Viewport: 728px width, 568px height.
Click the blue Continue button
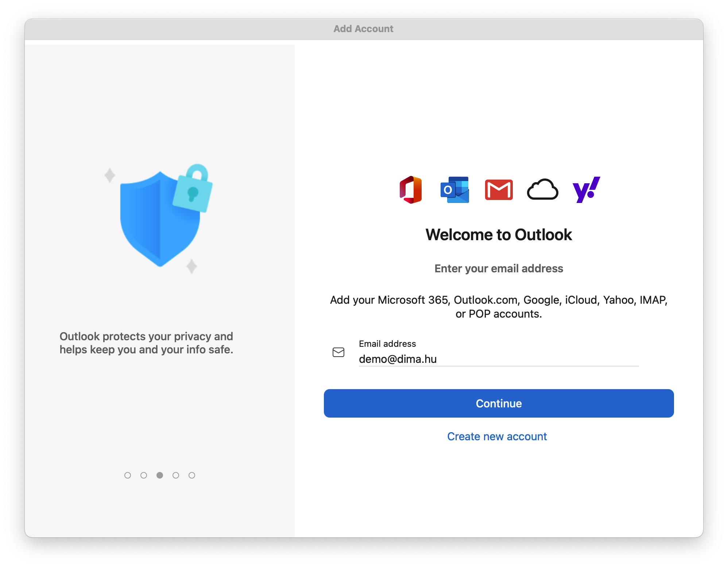click(499, 403)
